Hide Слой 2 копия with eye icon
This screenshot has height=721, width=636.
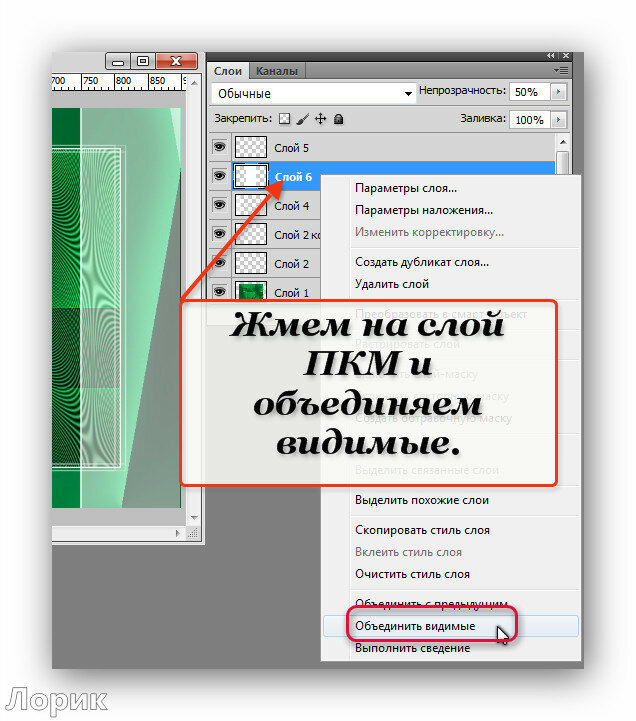(219, 234)
